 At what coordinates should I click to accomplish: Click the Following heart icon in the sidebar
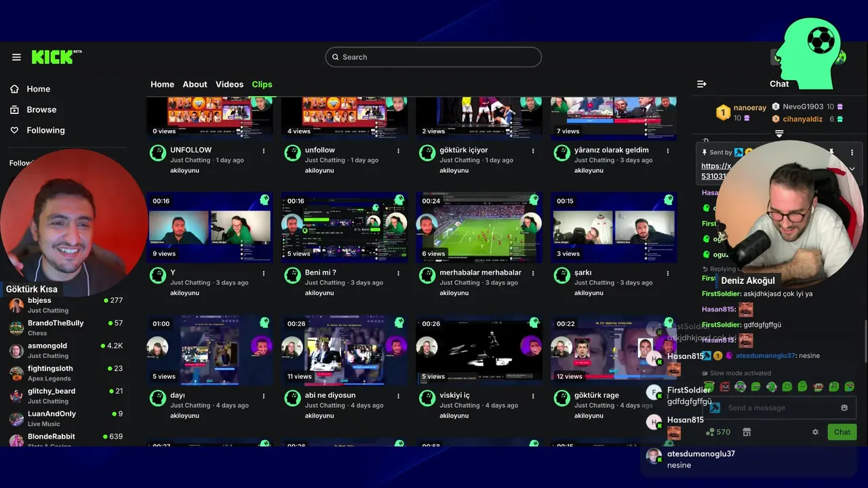14,130
